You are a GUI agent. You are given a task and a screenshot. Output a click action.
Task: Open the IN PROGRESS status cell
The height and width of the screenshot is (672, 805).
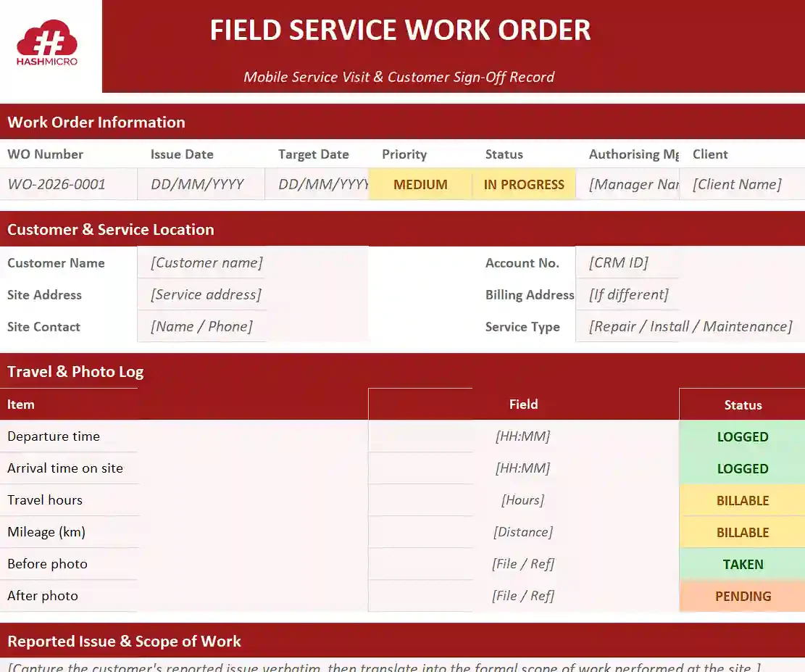point(524,184)
